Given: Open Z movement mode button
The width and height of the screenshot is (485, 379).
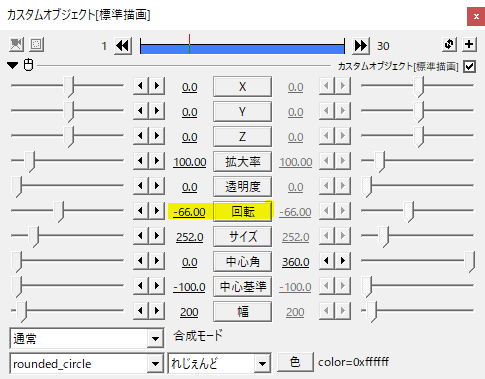Looking at the screenshot, I should (242, 137).
